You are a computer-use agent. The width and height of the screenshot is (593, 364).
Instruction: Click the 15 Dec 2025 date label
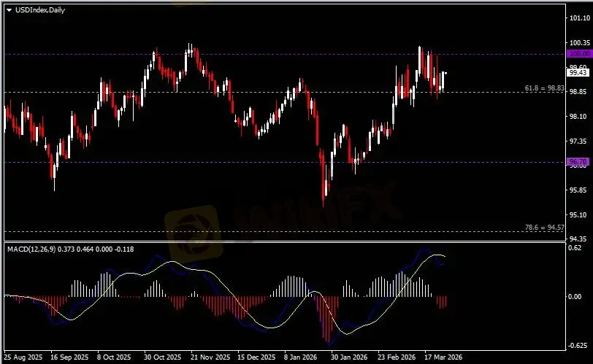point(256,357)
